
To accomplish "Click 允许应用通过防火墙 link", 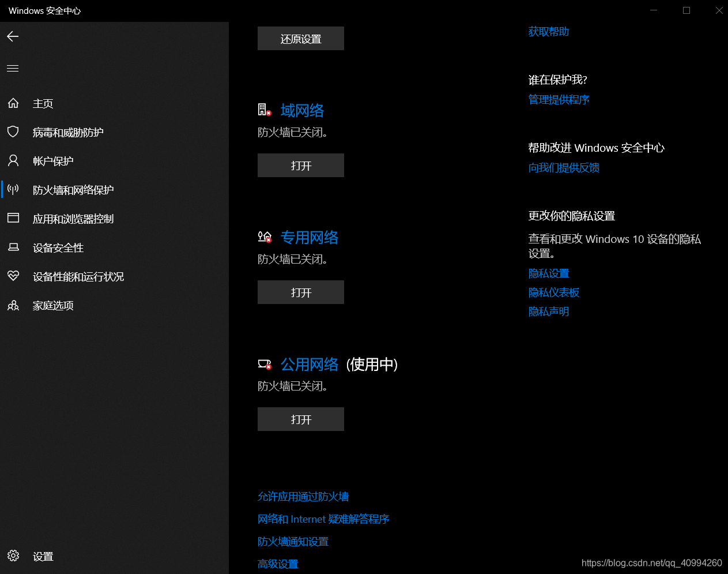I will pyautogui.click(x=303, y=496).
